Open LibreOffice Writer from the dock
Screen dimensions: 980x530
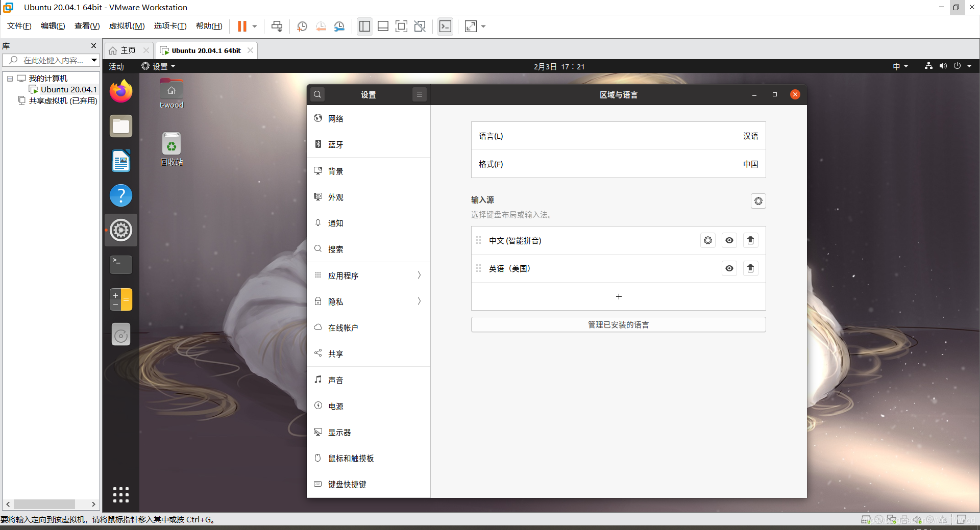[121, 161]
